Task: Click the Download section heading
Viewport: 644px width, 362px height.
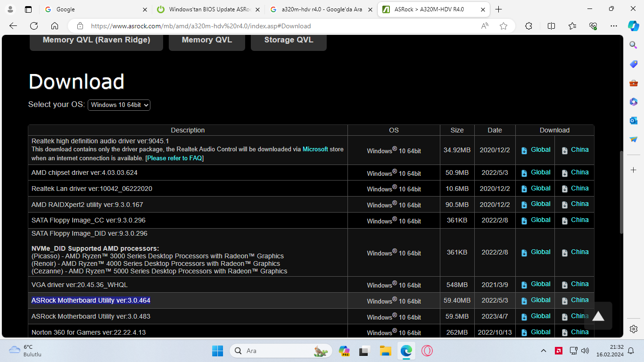Action: tap(76, 82)
